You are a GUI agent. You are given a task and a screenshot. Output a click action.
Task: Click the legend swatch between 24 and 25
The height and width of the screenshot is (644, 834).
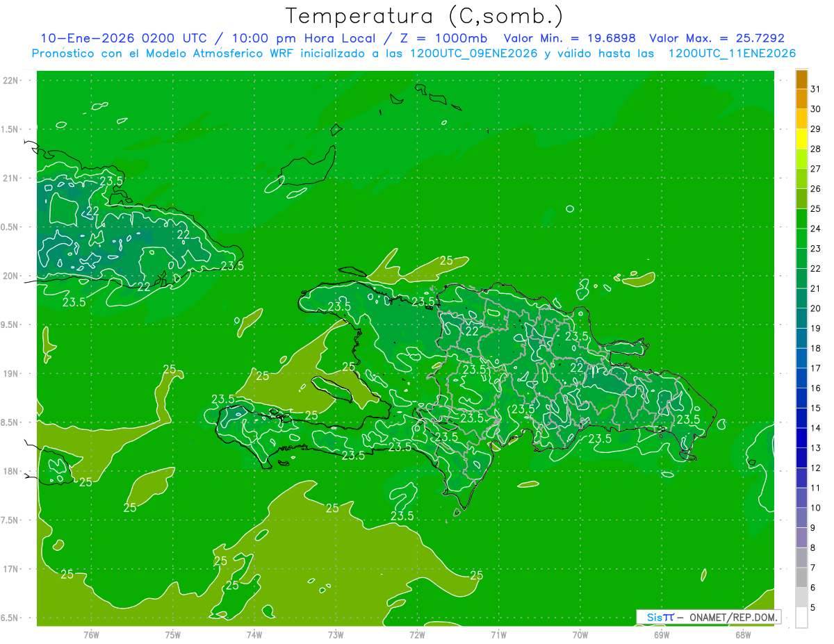point(801,219)
